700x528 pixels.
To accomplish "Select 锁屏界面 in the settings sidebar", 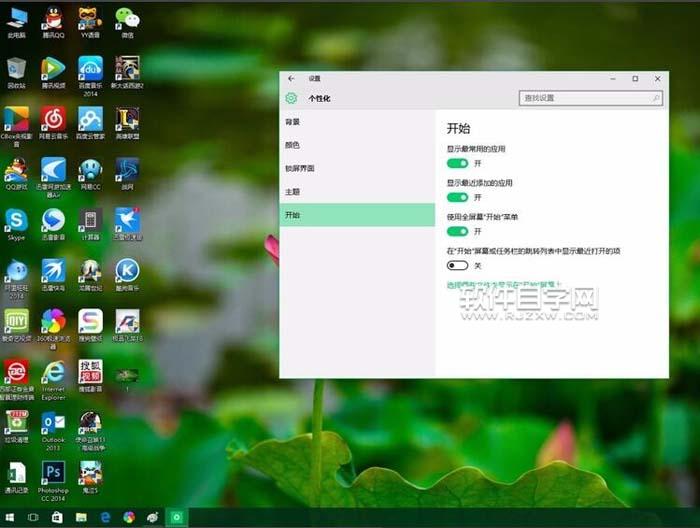I will tap(357, 168).
